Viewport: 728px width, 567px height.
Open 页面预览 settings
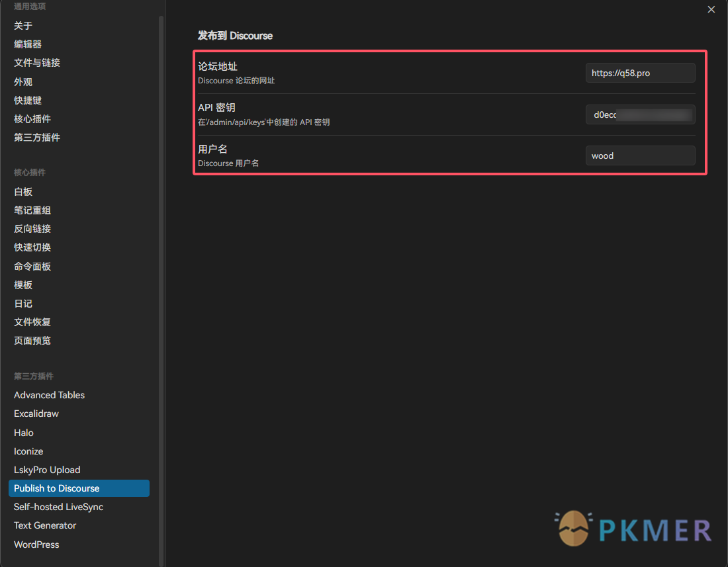click(32, 341)
